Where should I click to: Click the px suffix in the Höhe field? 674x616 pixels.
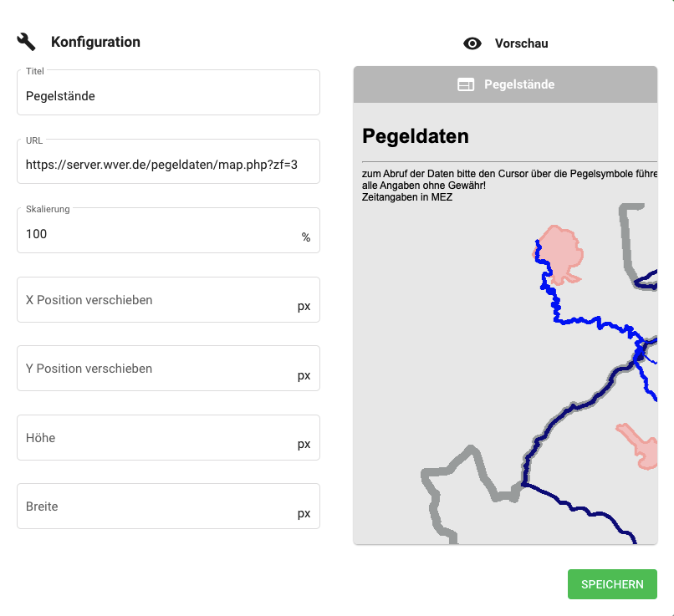click(x=304, y=444)
